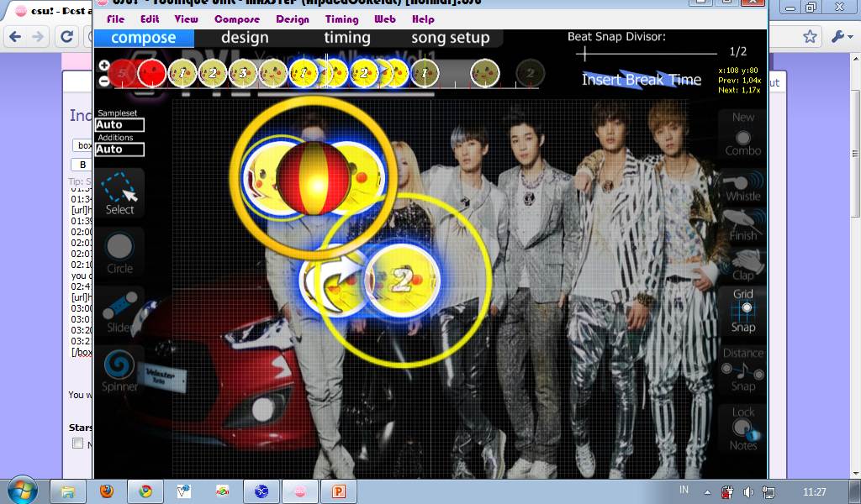Expand the Additions Auto dropdown
The width and height of the screenshot is (861, 504).
point(119,150)
